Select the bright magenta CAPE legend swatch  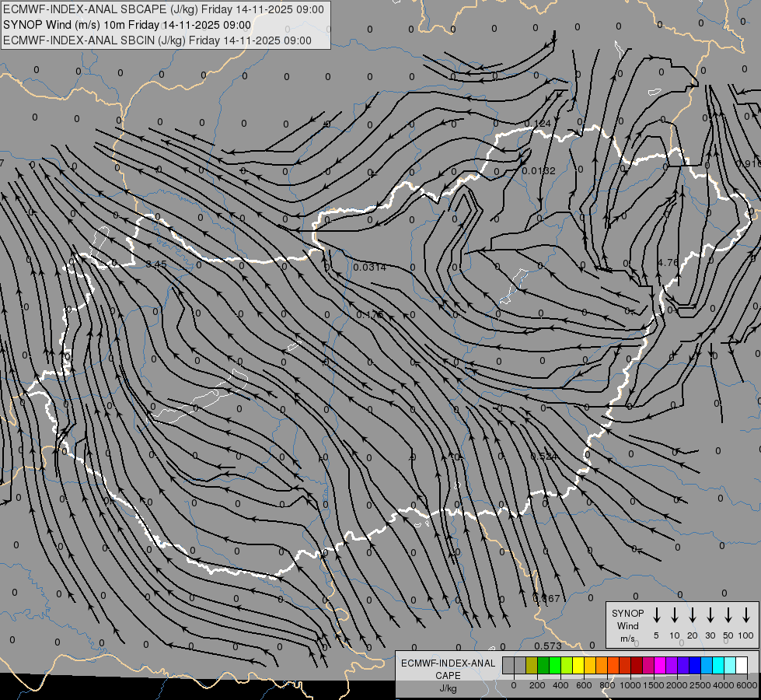(660, 665)
